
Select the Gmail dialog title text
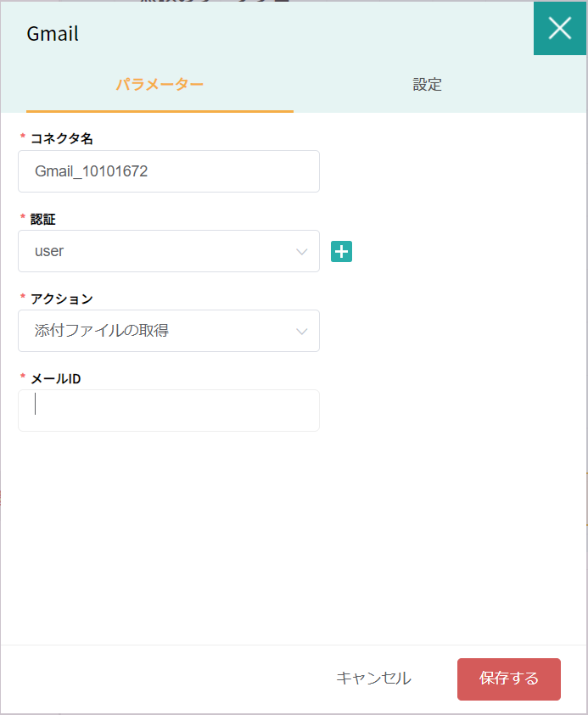click(53, 34)
